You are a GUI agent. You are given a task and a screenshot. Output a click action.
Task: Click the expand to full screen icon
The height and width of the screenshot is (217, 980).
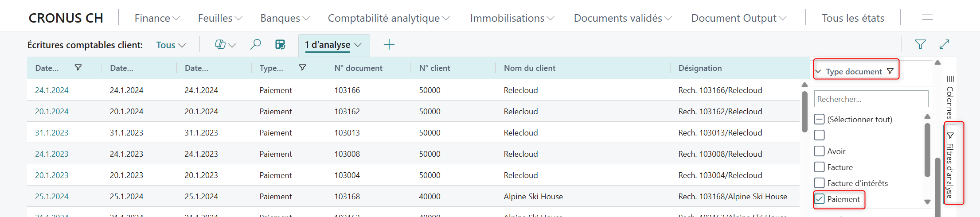tap(944, 44)
